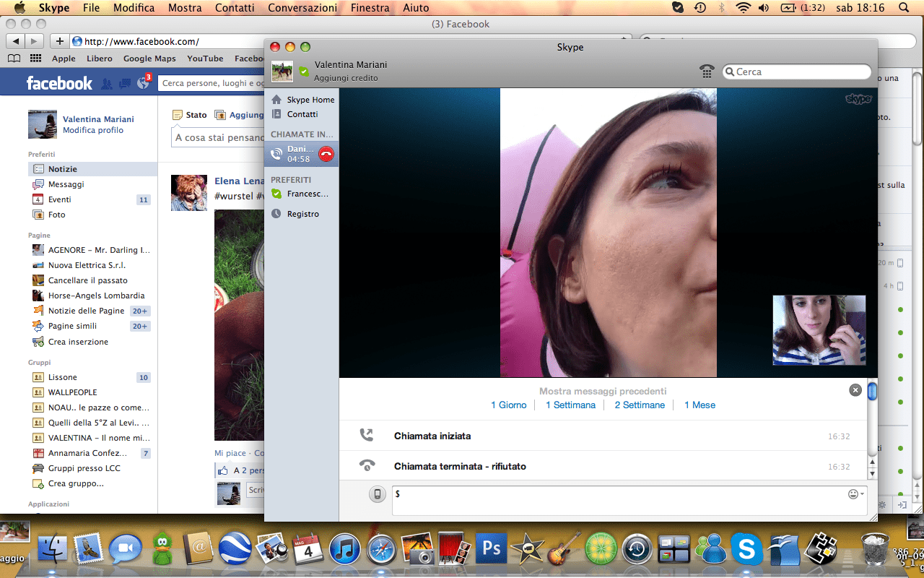The image size is (924, 578).
Task: Click Modifica profilo on Facebook
Action: pos(93,130)
